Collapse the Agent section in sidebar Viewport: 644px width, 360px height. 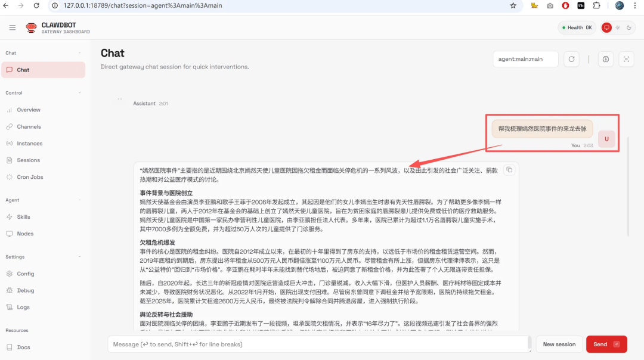(79, 200)
